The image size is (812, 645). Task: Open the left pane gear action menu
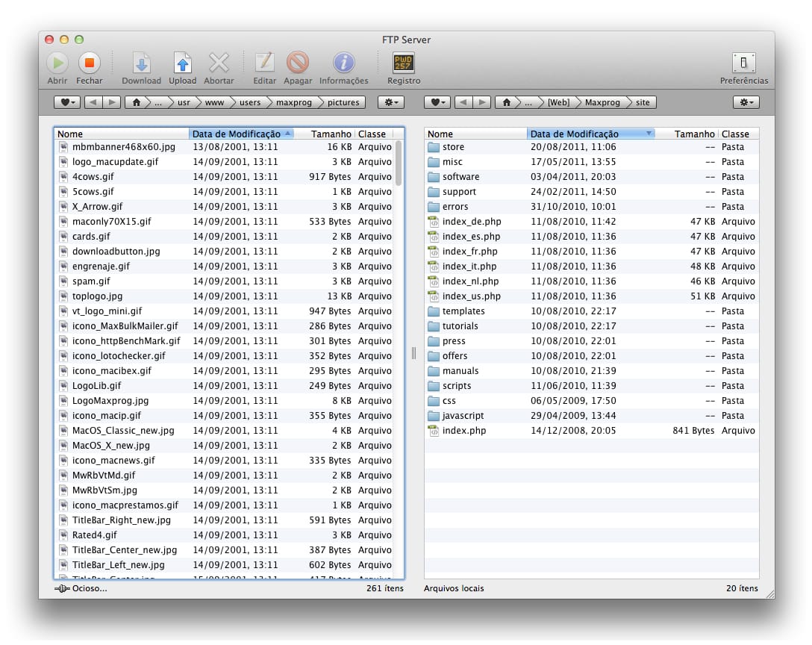(x=390, y=102)
